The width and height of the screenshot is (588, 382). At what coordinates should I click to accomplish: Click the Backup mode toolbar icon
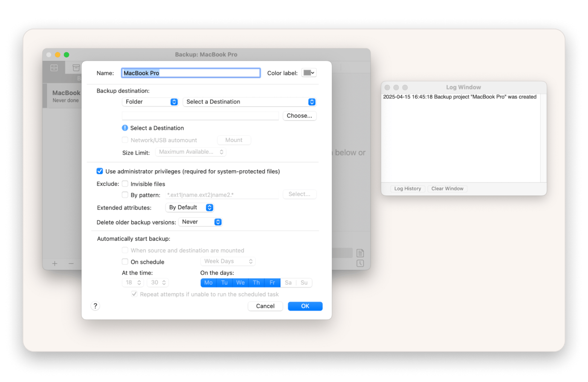coord(54,68)
